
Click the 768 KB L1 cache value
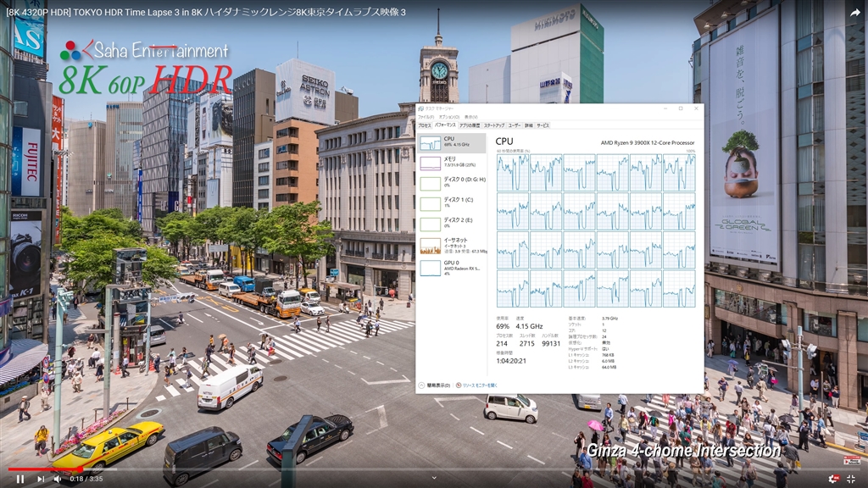608,355
